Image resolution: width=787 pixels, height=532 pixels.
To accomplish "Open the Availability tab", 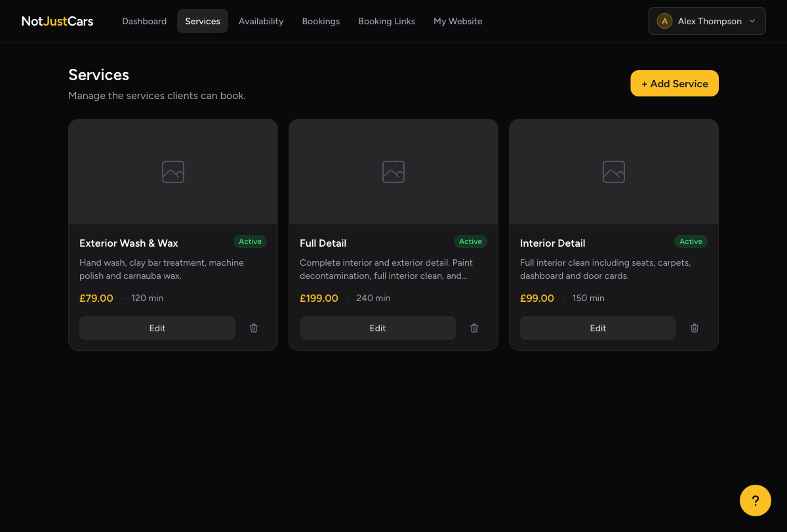I will (x=261, y=21).
